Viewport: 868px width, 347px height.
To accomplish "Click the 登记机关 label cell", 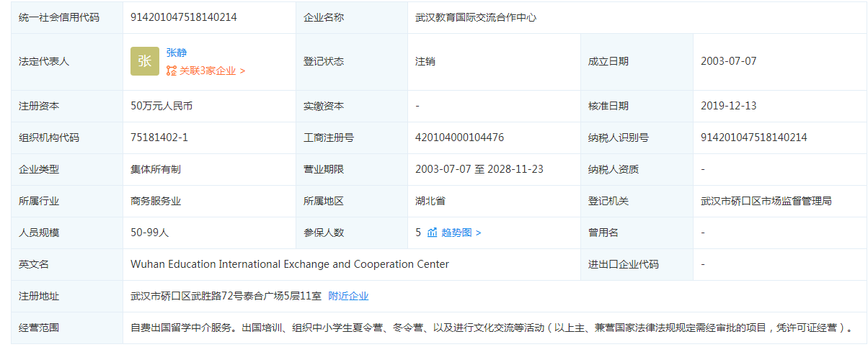I will [637, 201].
